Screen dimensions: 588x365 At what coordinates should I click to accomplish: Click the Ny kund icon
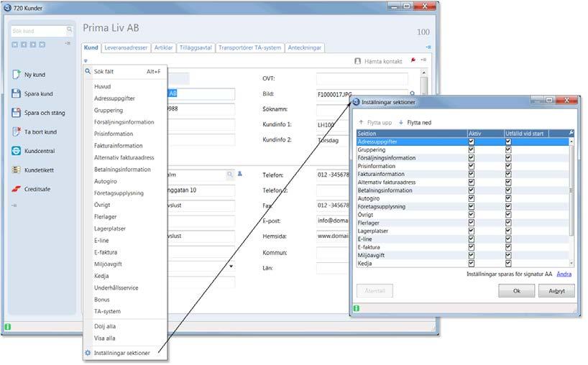click(x=16, y=75)
